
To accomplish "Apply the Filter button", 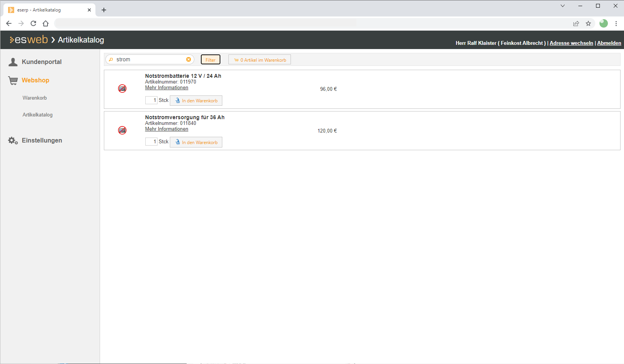I will (210, 60).
